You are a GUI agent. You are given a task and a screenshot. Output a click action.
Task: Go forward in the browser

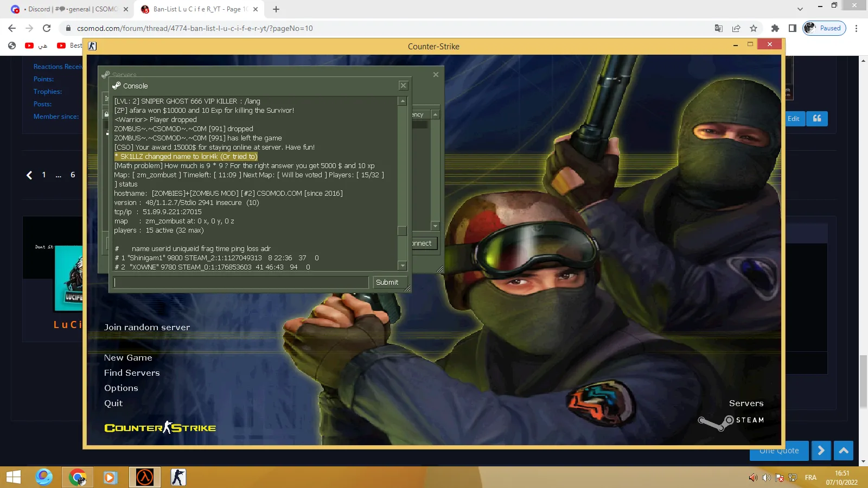tap(29, 28)
